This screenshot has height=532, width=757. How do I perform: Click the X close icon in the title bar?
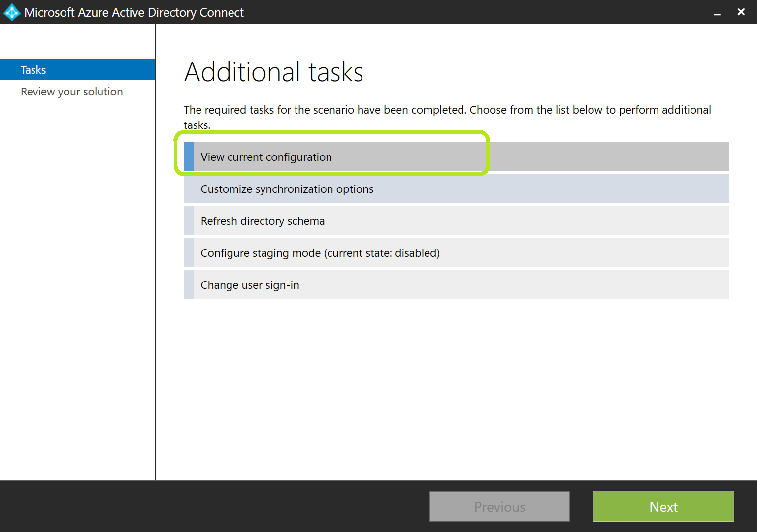pyautogui.click(x=741, y=12)
